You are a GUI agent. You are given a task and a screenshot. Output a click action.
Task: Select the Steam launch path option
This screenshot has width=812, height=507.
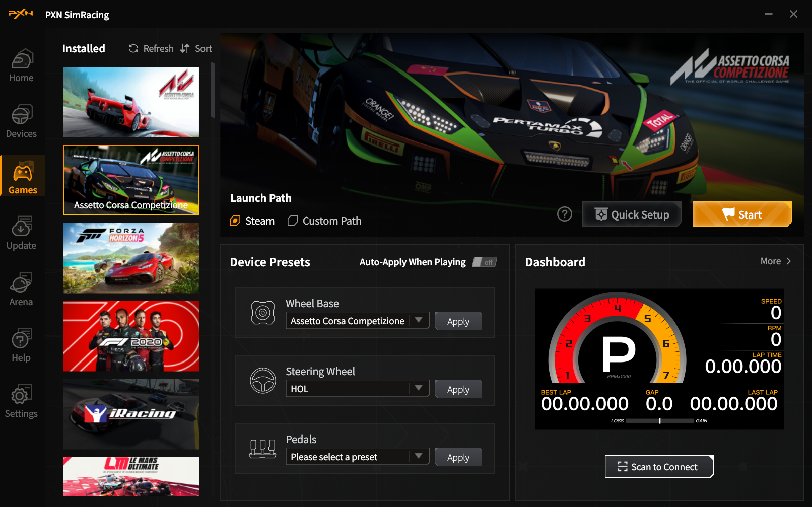252,221
